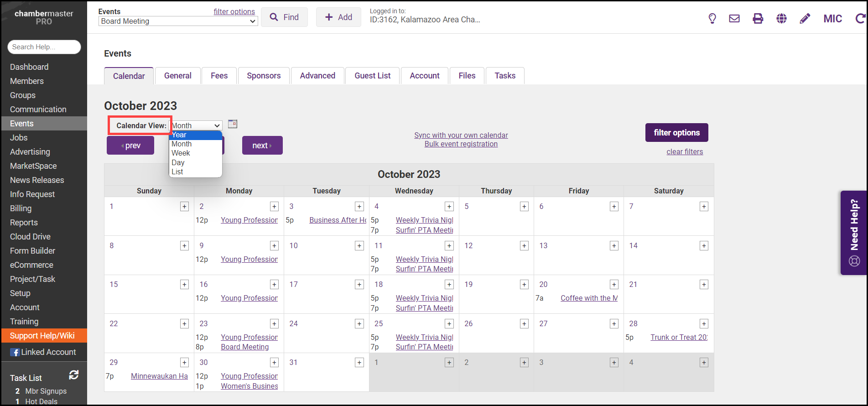Image resolution: width=868 pixels, height=406 pixels.
Task: Refresh the Task List with the sync icon
Action: [x=73, y=375]
